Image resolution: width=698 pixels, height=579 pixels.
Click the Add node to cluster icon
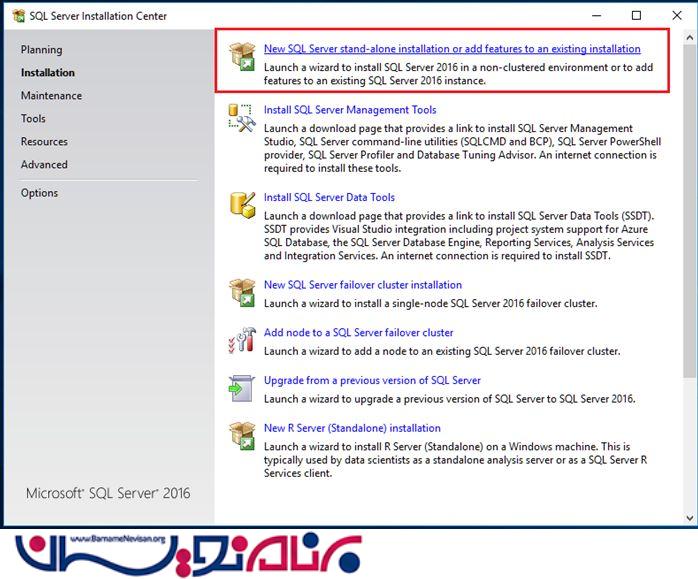click(242, 341)
